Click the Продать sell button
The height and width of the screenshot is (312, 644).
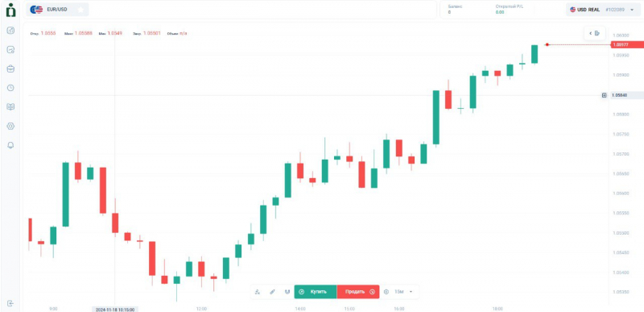point(358,292)
